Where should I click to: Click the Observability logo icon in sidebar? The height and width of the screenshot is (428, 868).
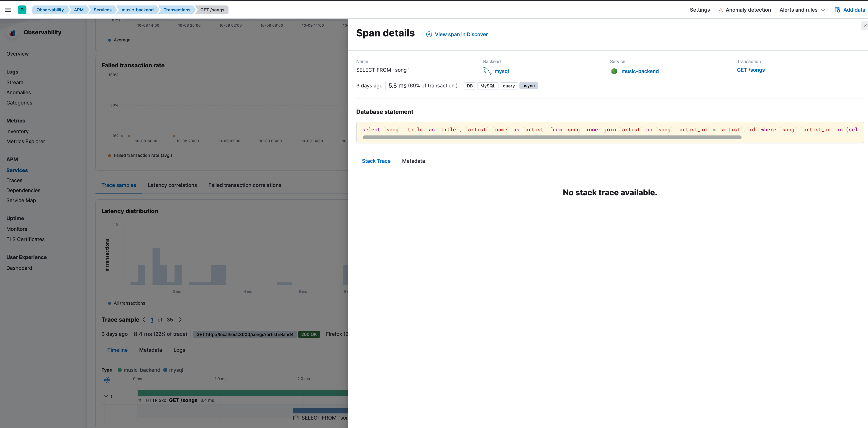point(13,33)
